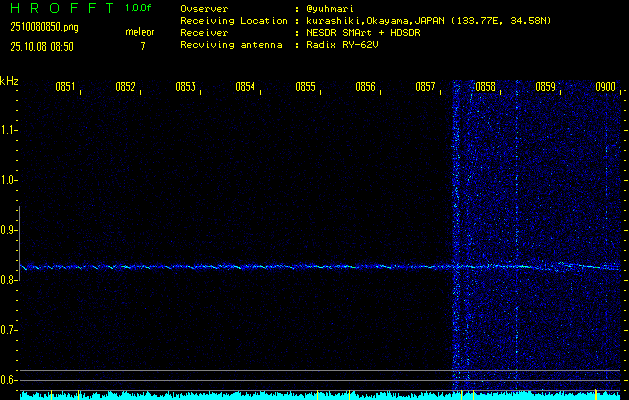Click the 0900 time marker
Image resolution: width=629 pixels, height=400 pixels.
coord(605,87)
